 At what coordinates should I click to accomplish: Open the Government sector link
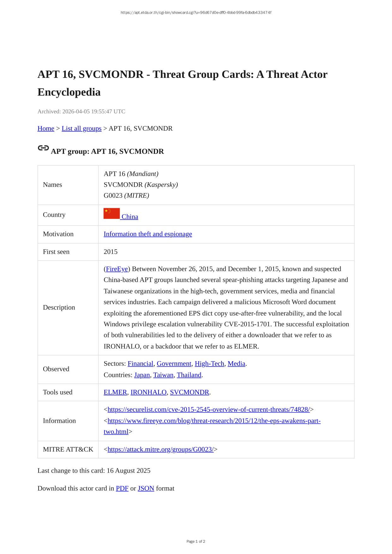tap(174, 364)
